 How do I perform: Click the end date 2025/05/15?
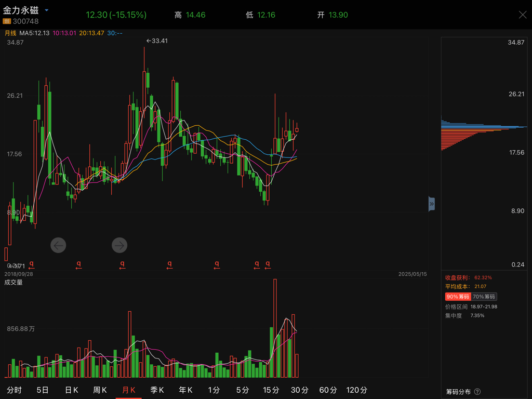point(413,274)
